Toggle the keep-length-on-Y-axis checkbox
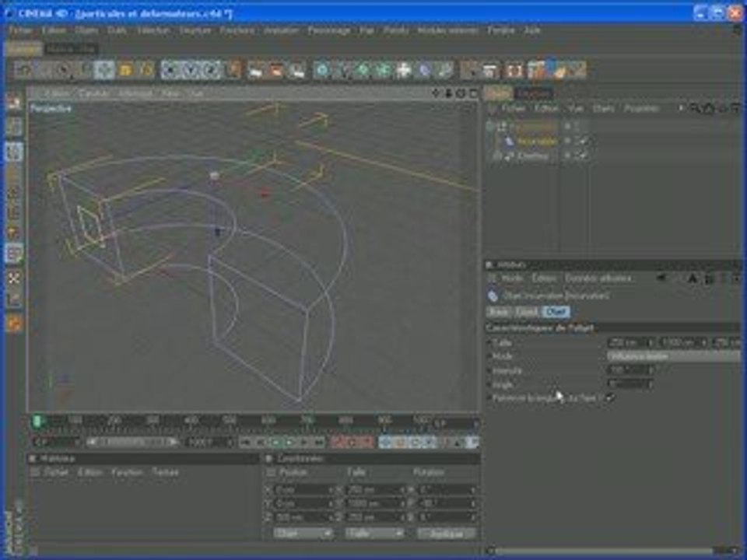This screenshot has width=747, height=560. coord(610,397)
